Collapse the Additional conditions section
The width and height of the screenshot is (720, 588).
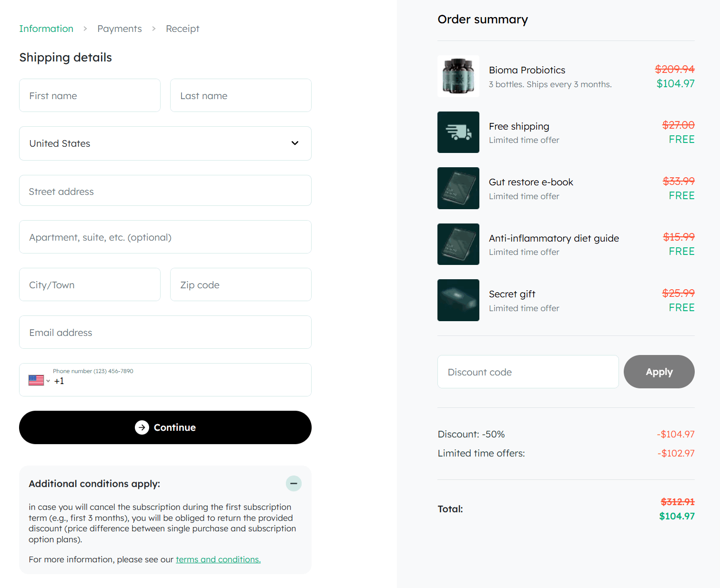(x=294, y=483)
